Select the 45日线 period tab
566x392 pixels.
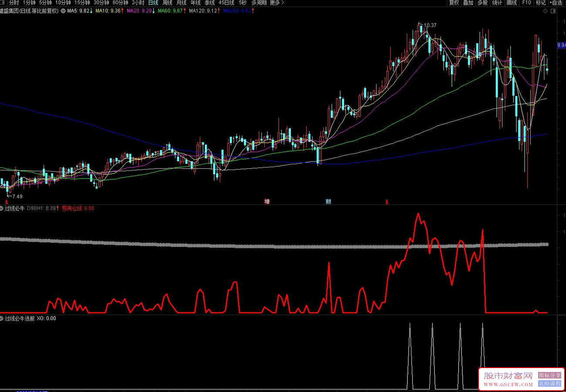[226, 3]
